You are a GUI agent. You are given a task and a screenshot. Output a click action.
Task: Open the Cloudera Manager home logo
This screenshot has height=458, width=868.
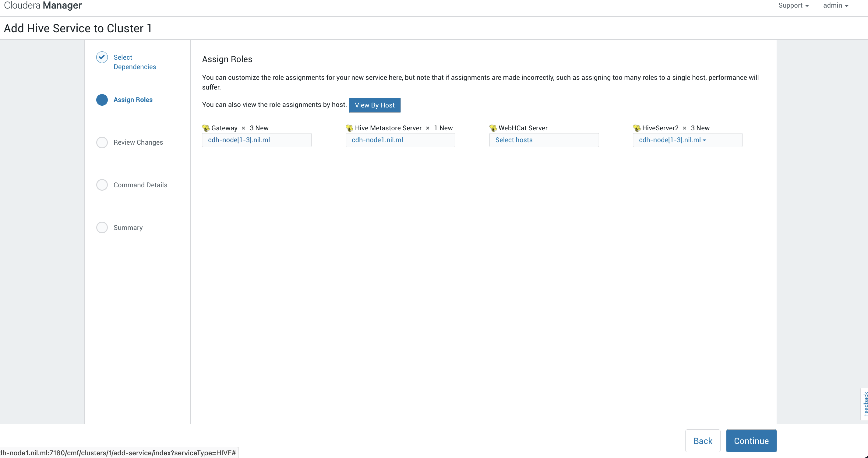coord(43,5)
